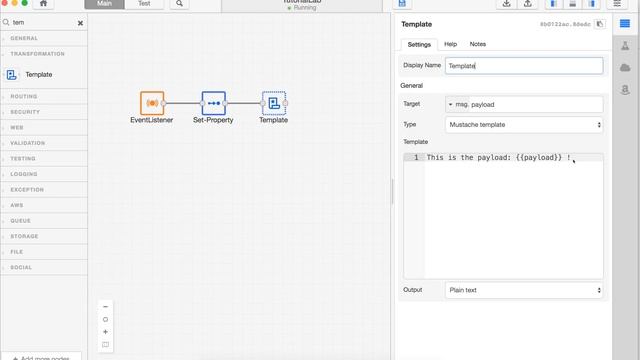Expand the WEB palette category

coord(44,127)
